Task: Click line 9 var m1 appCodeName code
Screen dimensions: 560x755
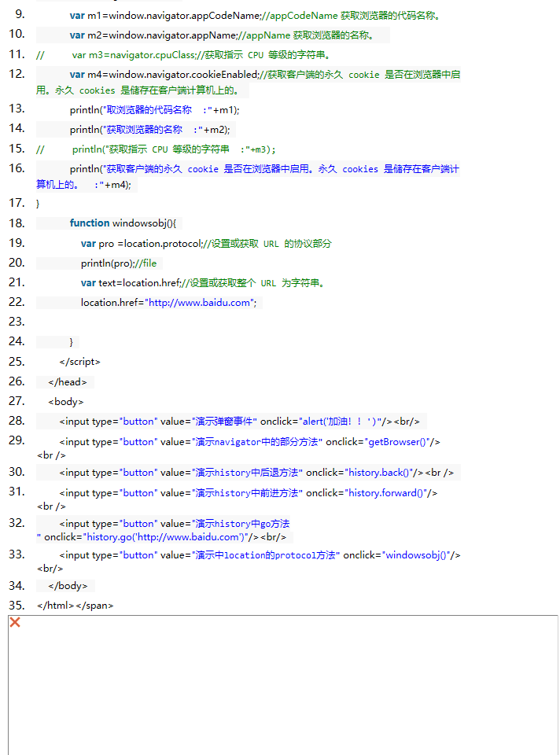Action: tap(255, 16)
